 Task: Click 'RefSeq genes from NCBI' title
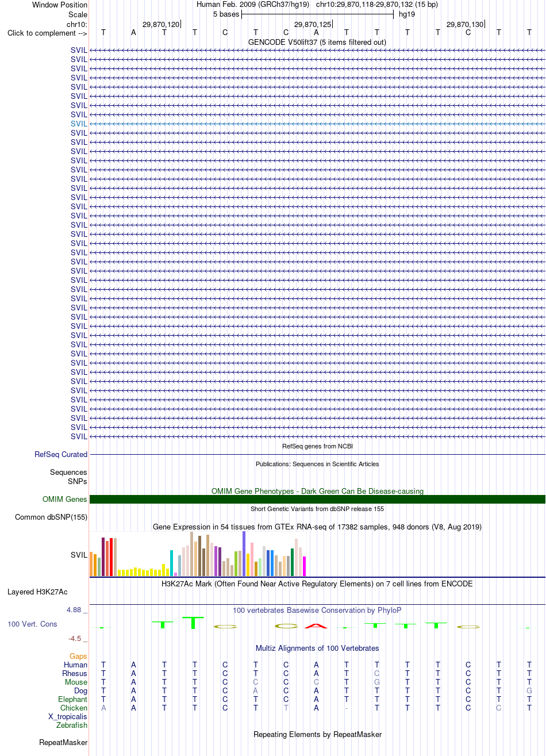(x=317, y=446)
